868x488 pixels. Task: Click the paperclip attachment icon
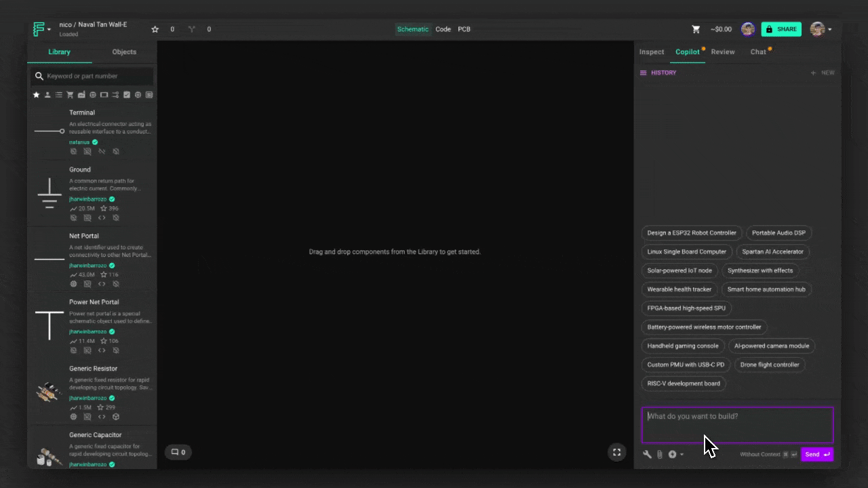tap(659, 454)
